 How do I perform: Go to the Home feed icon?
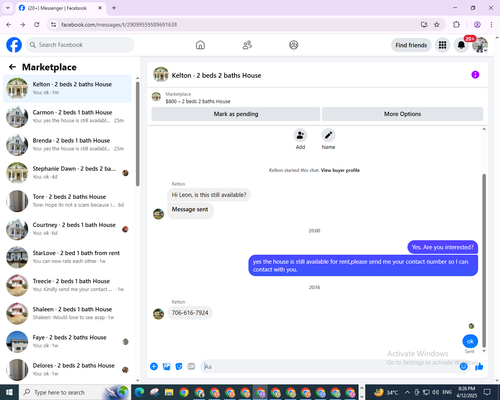click(x=200, y=45)
